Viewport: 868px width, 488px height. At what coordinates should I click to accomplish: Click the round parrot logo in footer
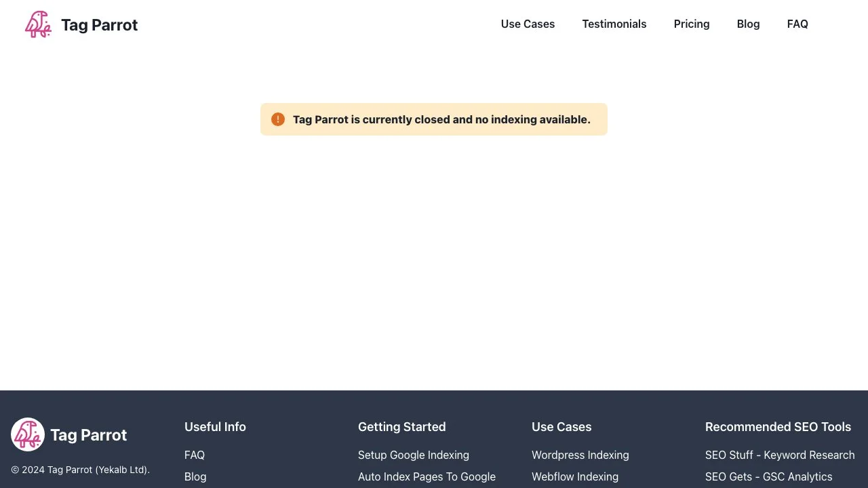pyautogui.click(x=28, y=434)
